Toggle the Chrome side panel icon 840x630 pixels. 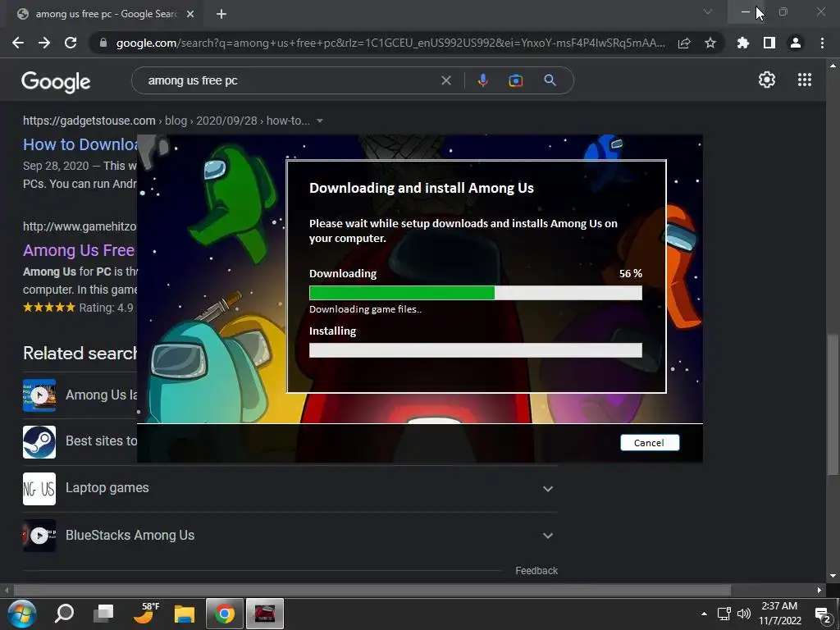(x=769, y=43)
